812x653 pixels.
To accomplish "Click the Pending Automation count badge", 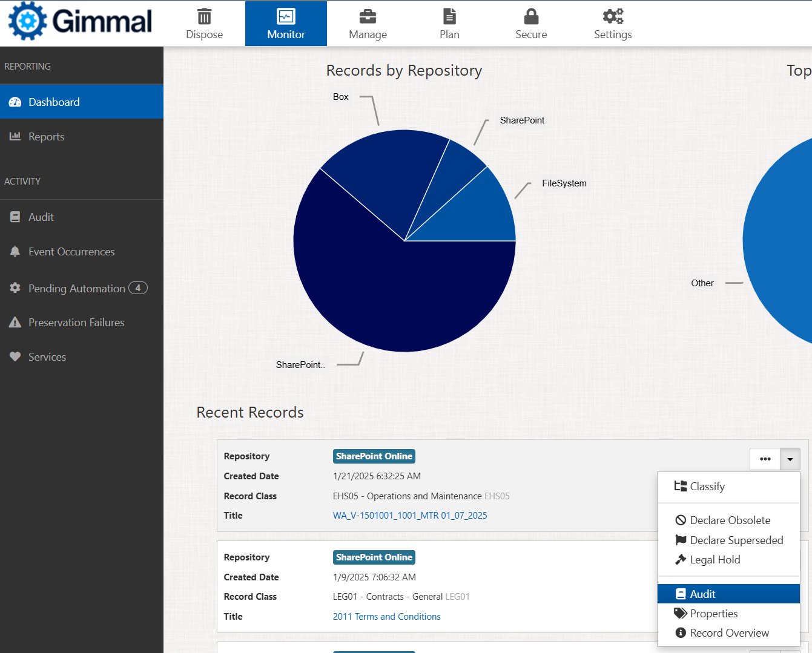I will pyautogui.click(x=138, y=288).
